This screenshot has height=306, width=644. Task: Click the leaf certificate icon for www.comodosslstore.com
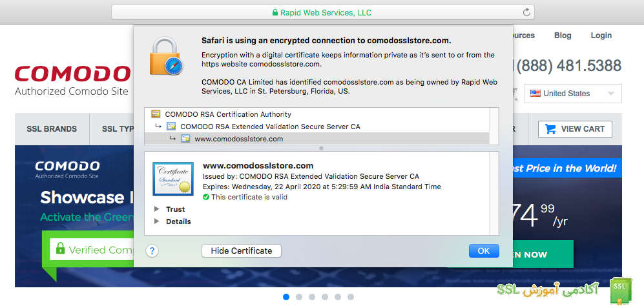coord(185,139)
